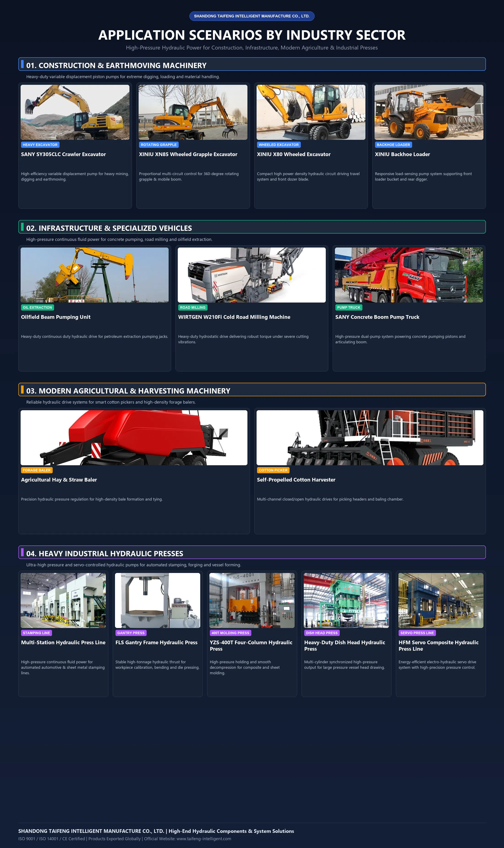This screenshot has height=848, width=504.
Task: Open the Self-Propelled Cotton Harvester photo
Action: [x=370, y=438]
